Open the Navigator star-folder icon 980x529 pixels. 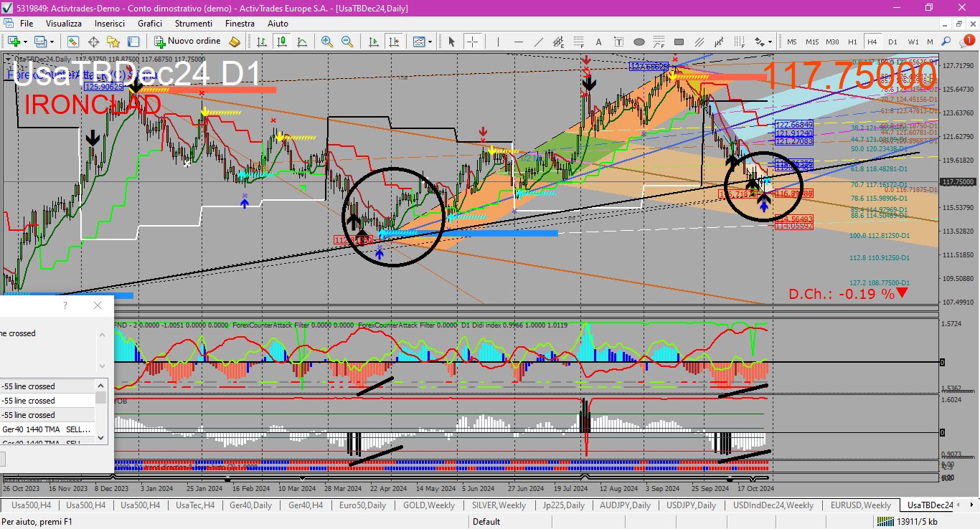113,42
